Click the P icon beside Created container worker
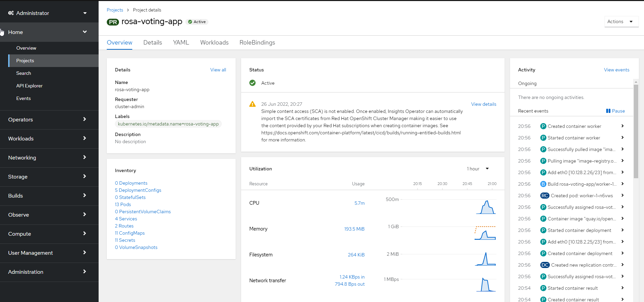The height and width of the screenshot is (302, 644). pos(543,126)
